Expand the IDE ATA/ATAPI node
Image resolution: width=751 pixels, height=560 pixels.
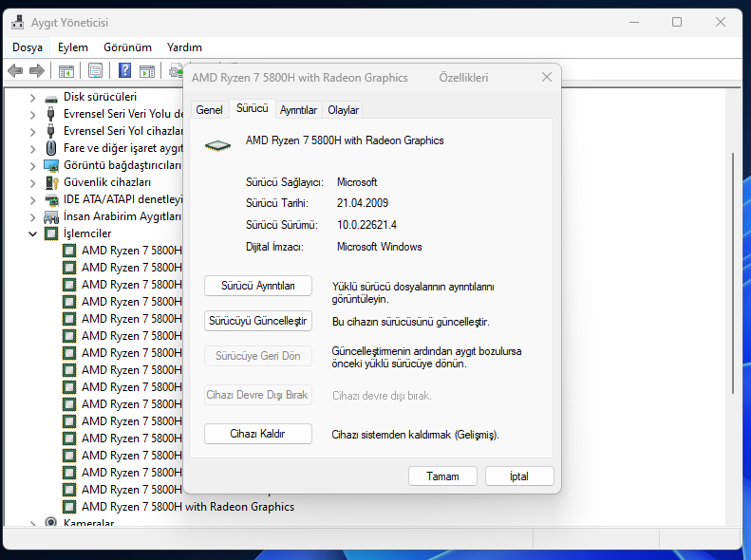pos(32,200)
